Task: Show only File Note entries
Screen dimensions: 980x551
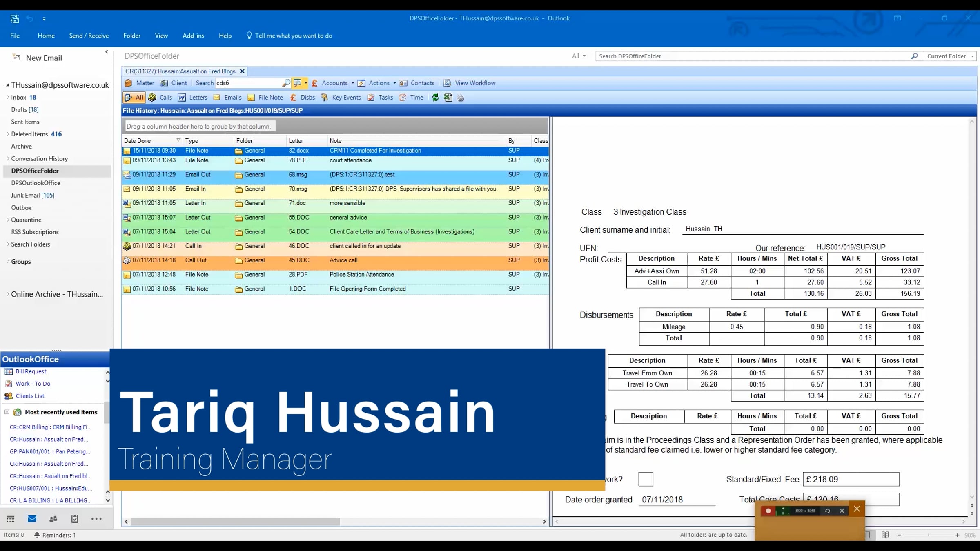Action: point(265,97)
